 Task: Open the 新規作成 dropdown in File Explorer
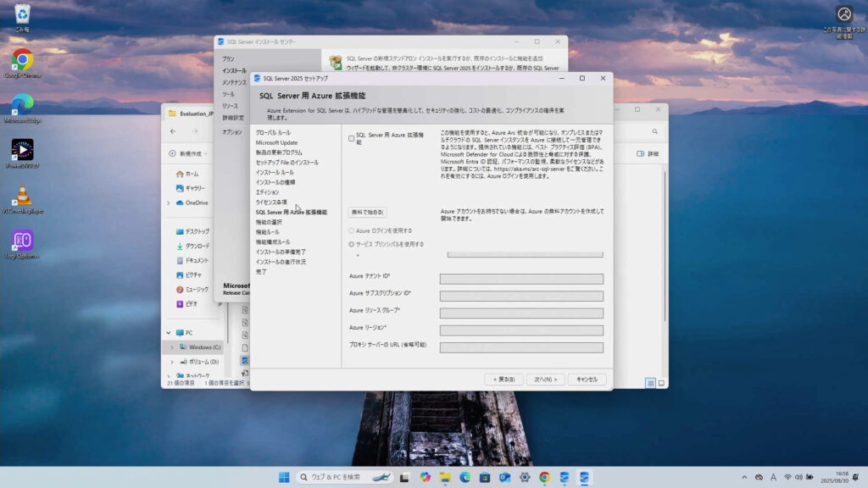click(188, 154)
